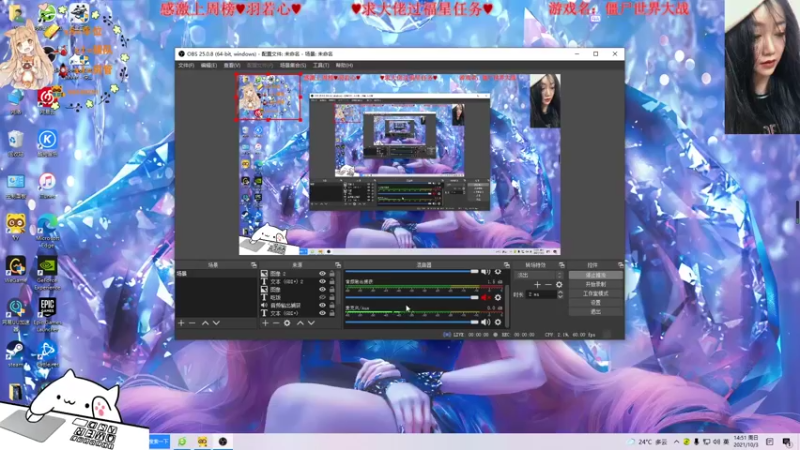Click the 工作室模式 studio mode button
This screenshot has height=450, width=800.
click(595, 293)
